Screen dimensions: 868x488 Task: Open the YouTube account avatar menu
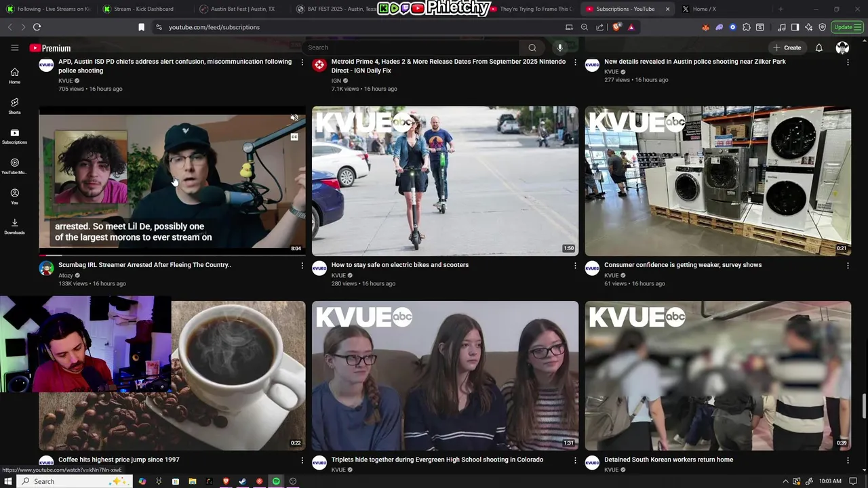pos(842,47)
